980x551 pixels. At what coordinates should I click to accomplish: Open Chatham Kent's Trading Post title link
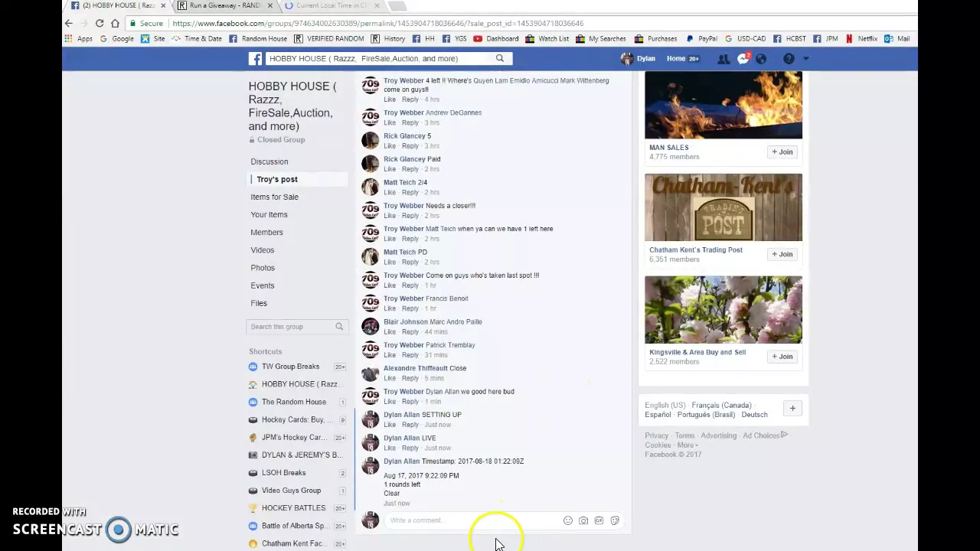[x=696, y=250]
